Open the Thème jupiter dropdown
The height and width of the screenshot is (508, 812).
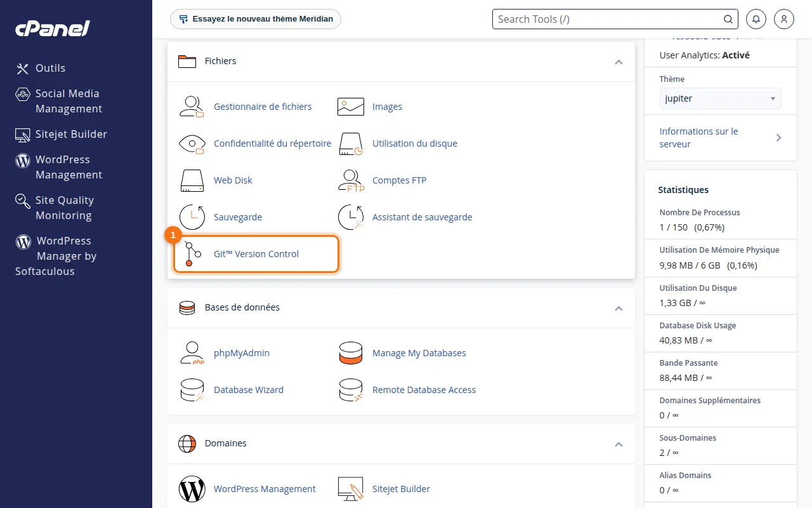721,98
